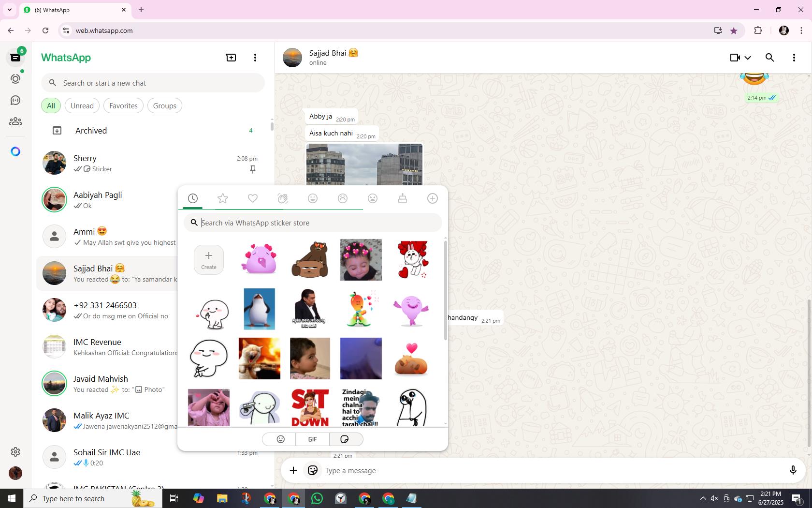This screenshot has height=508, width=812.
Task: Select the Favorite stickers star tab
Action: tap(223, 198)
